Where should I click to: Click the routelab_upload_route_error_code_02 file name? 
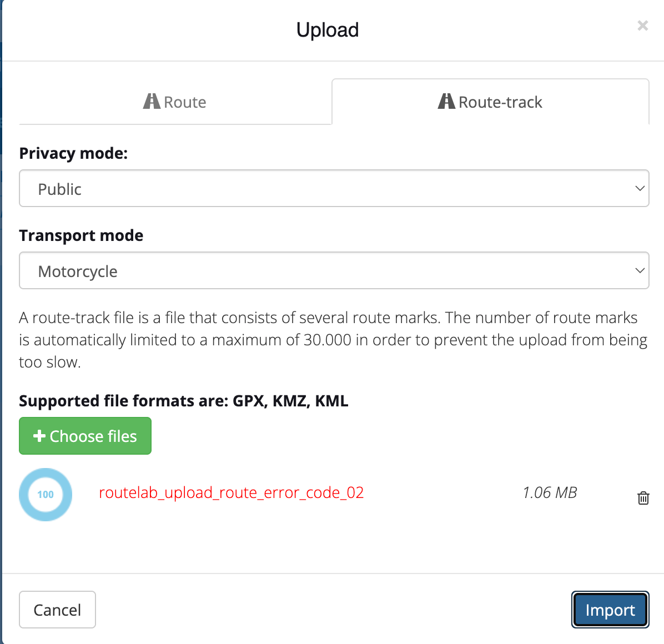click(x=231, y=493)
